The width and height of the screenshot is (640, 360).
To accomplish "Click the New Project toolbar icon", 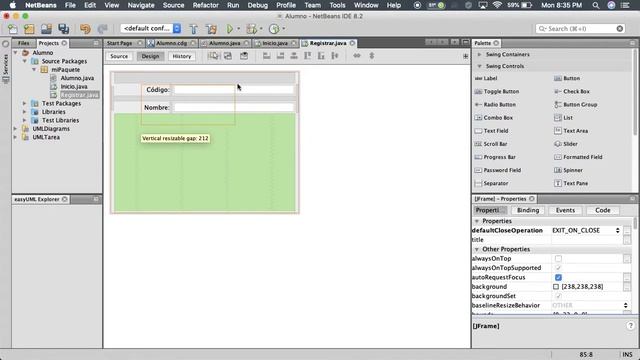I will 29,29.
